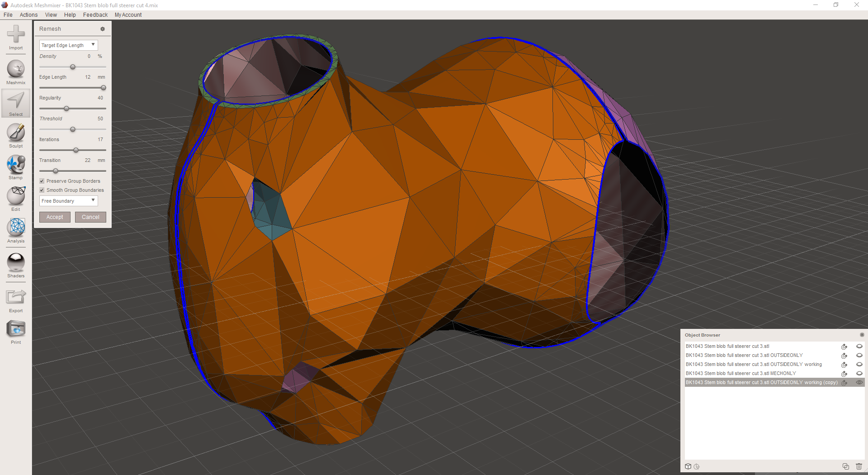Screen dimensions: 868x475
Task: Open Remesh panel gear settings
Action: click(103, 29)
